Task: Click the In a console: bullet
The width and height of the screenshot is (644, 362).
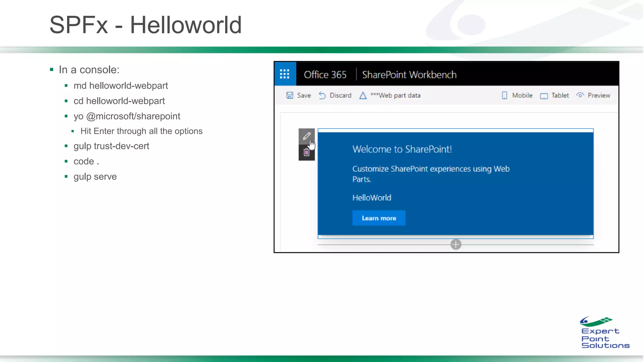Action: 89,70
